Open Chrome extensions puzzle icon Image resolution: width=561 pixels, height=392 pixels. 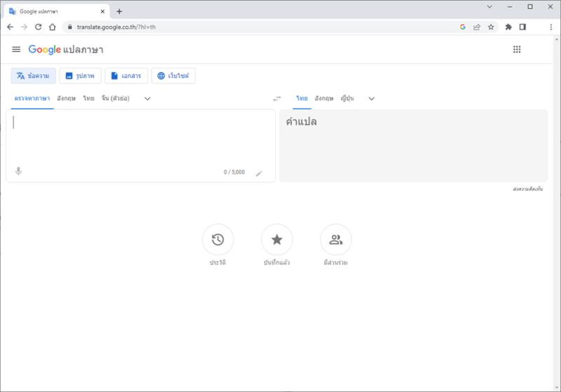pos(508,27)
